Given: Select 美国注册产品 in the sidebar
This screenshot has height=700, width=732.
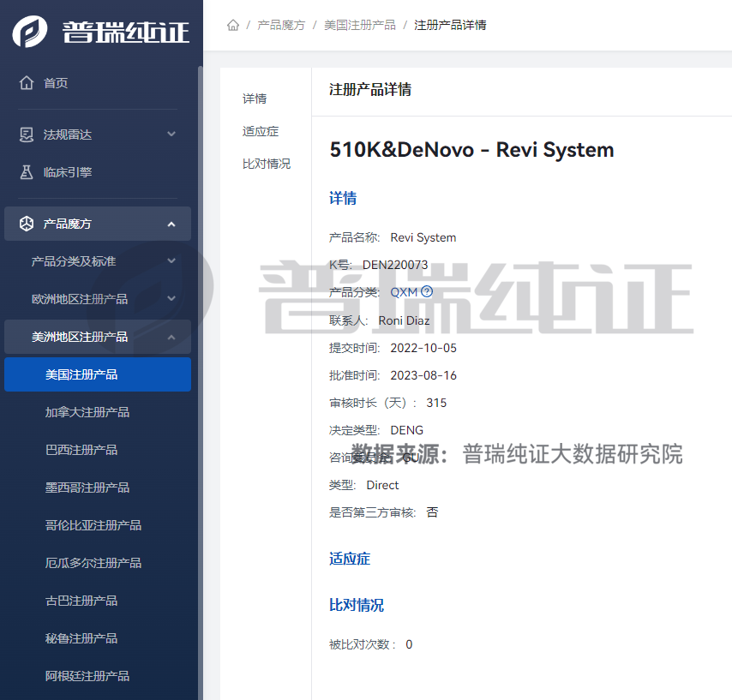Looking at the screenshot, I should point(98,374).
